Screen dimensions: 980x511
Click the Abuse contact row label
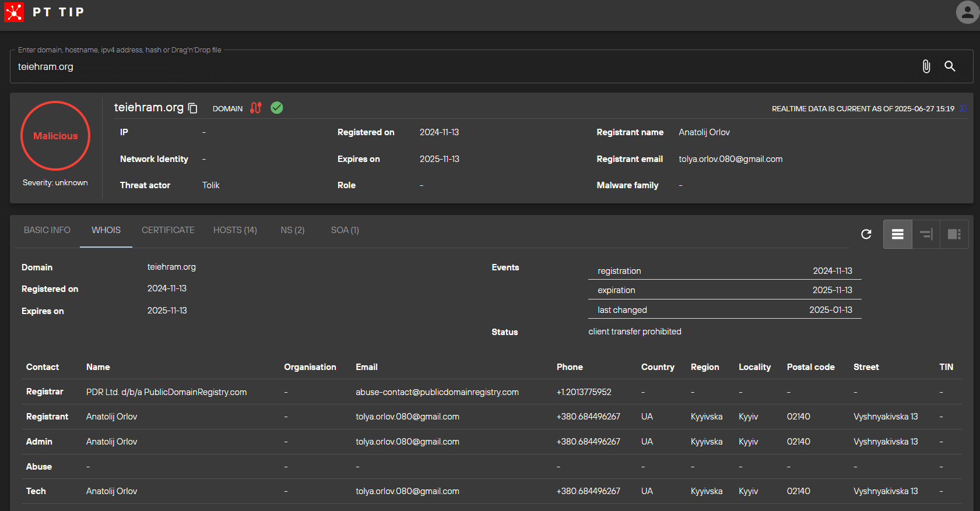coord(39,467)
